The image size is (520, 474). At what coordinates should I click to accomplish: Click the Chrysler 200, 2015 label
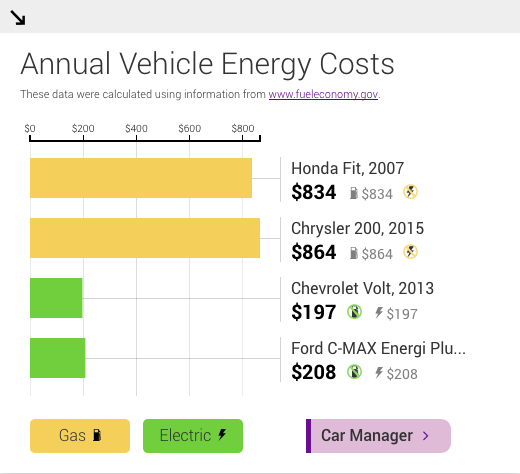coord(357,228)
